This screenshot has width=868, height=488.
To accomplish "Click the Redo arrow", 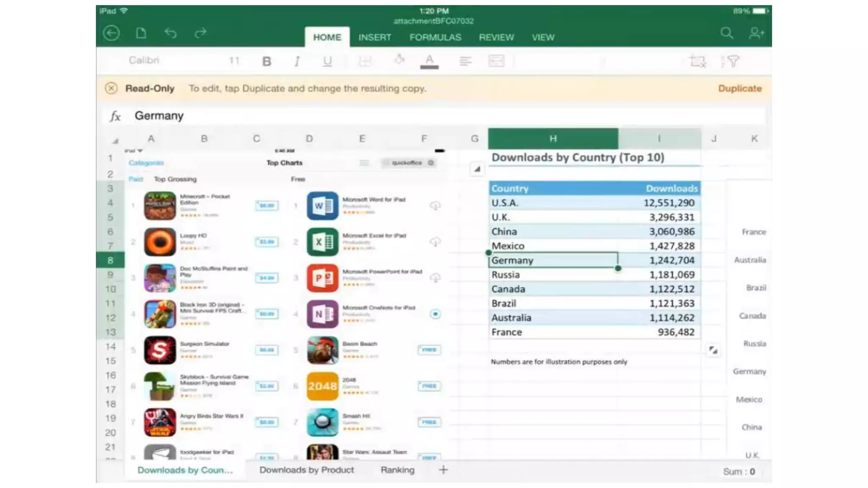I will [200, 33].
